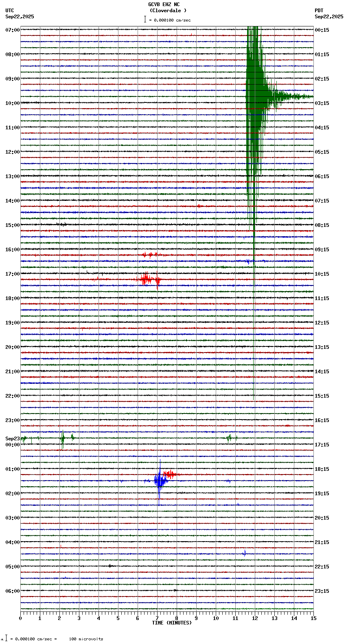The width and height of the screenshot is (346, 644).
Task: Select the 03:00 UTC row label
Action: click(x=13, y=518)
